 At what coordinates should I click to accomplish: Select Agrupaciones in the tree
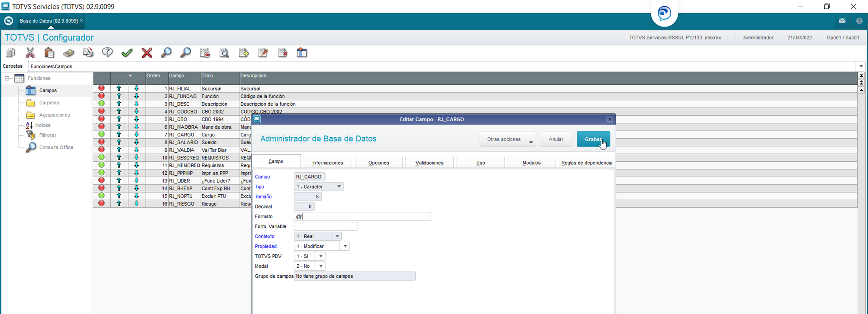[55, 115]
